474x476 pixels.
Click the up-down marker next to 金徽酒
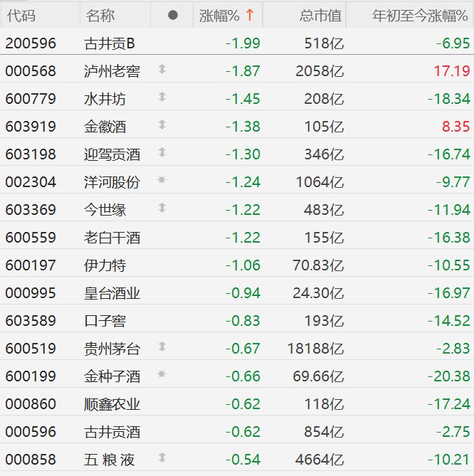click(162, 125)
